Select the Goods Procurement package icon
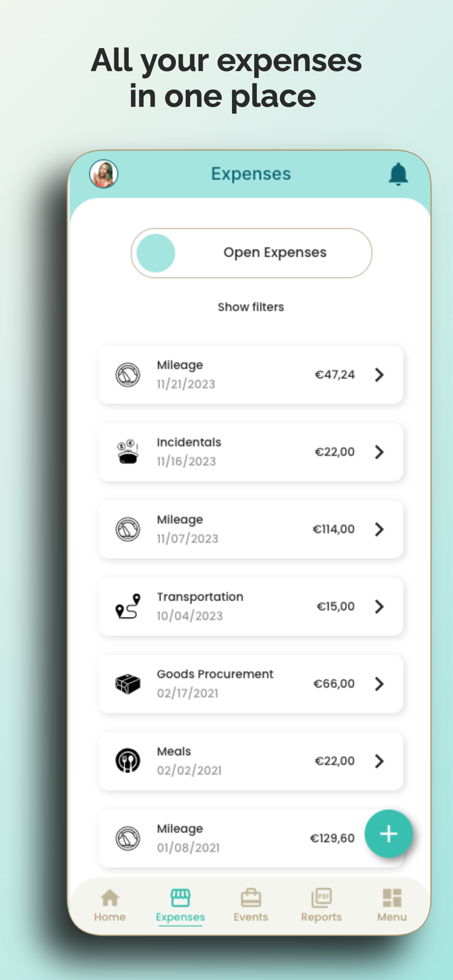Image resolution: width=453 pixels, height=980 pixels. (x=128, y=684)
